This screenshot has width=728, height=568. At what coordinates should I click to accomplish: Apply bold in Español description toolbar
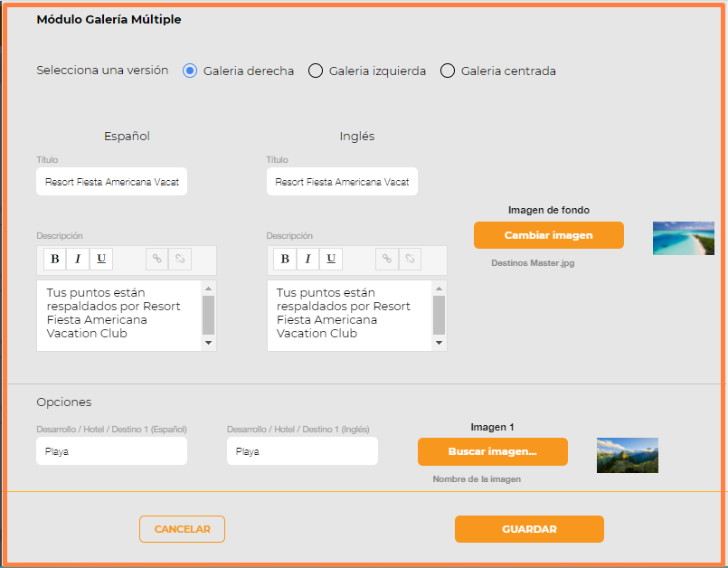55,259
